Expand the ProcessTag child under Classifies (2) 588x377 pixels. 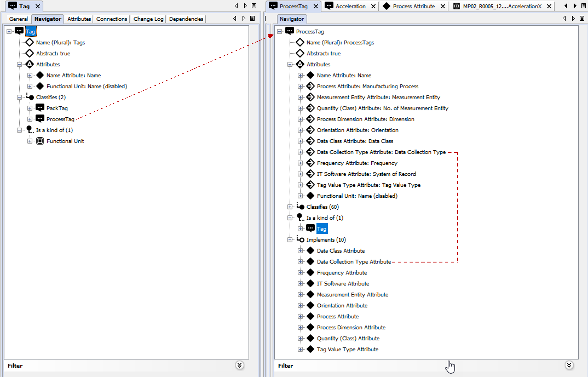click(30, 119)
